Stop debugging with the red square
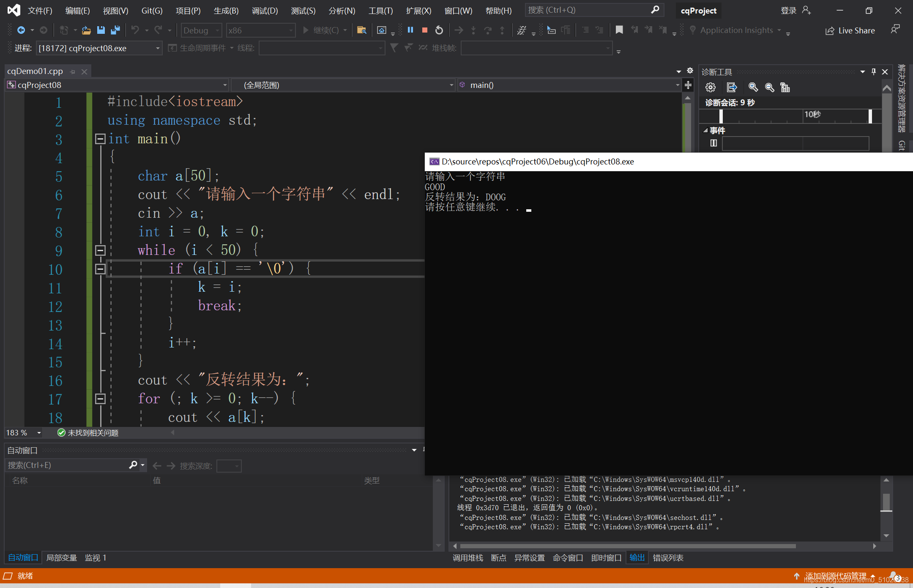The image size is (913, 588). [425, 30]
